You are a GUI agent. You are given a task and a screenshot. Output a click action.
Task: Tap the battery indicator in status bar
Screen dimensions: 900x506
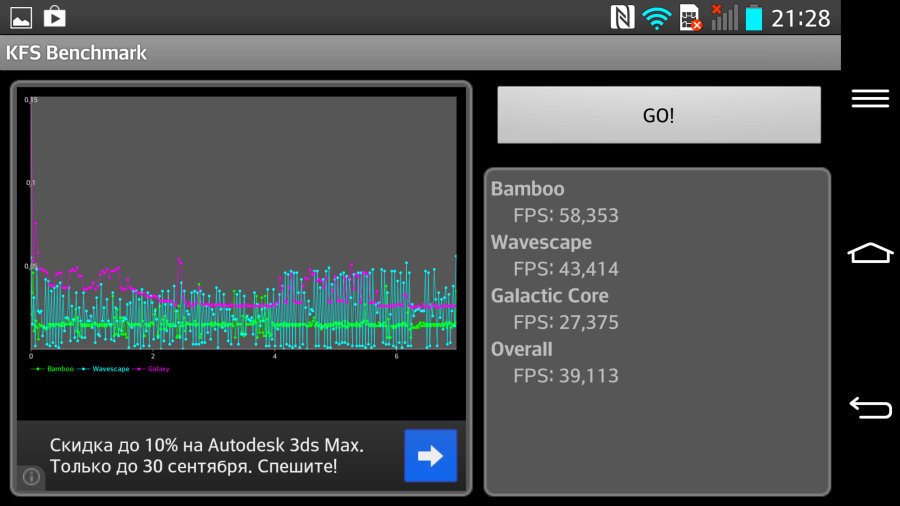[752, 18]
